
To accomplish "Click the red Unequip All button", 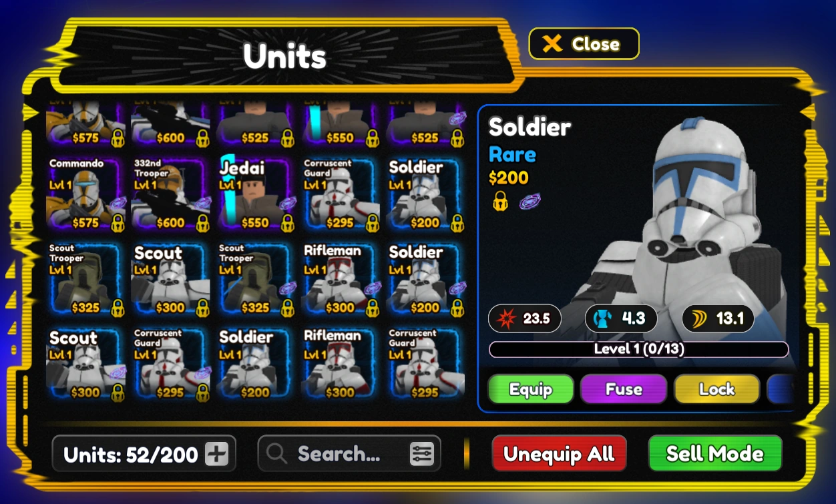I will click(x=559, y=454).
